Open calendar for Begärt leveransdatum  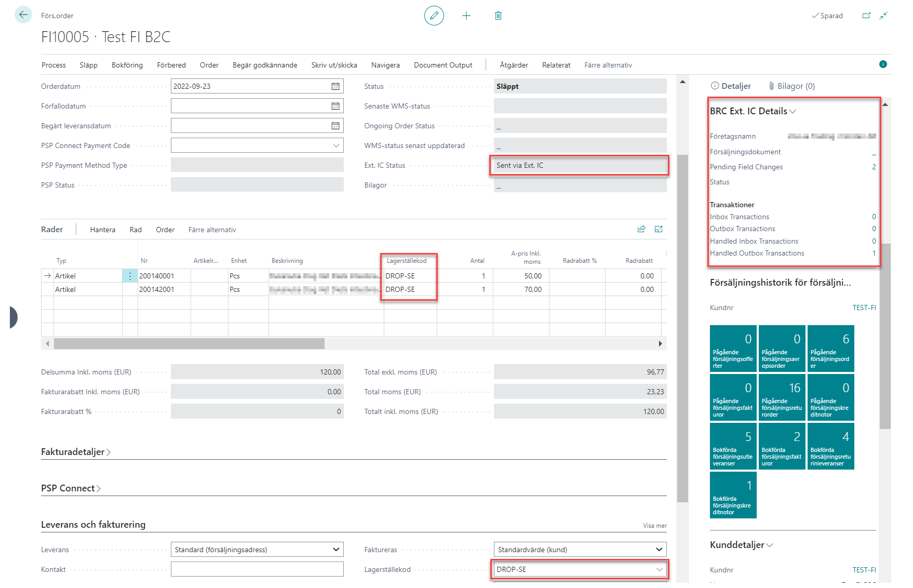335,126
